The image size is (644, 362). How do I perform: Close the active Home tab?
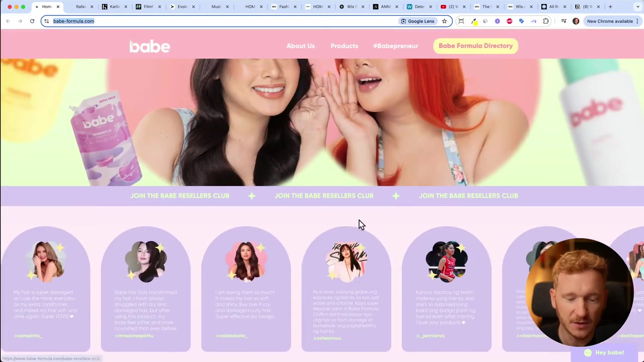[x=58, y=7]
